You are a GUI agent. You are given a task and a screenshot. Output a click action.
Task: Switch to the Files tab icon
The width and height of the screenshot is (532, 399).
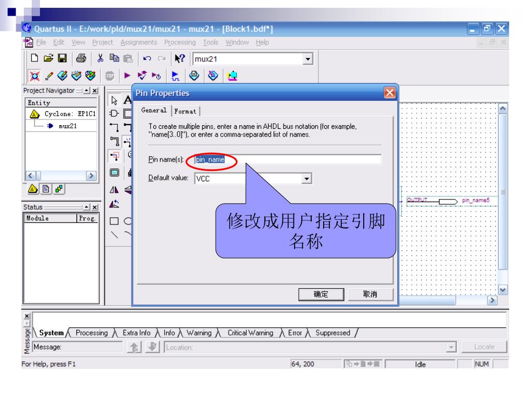46,188
